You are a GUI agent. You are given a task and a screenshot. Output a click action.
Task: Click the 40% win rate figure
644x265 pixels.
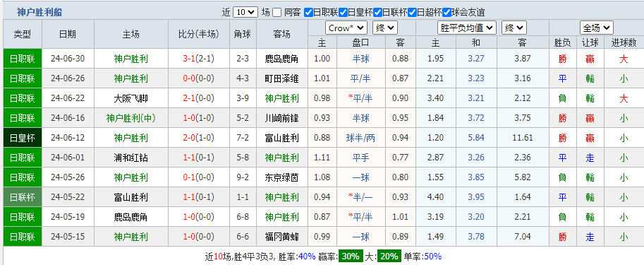point(307,257)
